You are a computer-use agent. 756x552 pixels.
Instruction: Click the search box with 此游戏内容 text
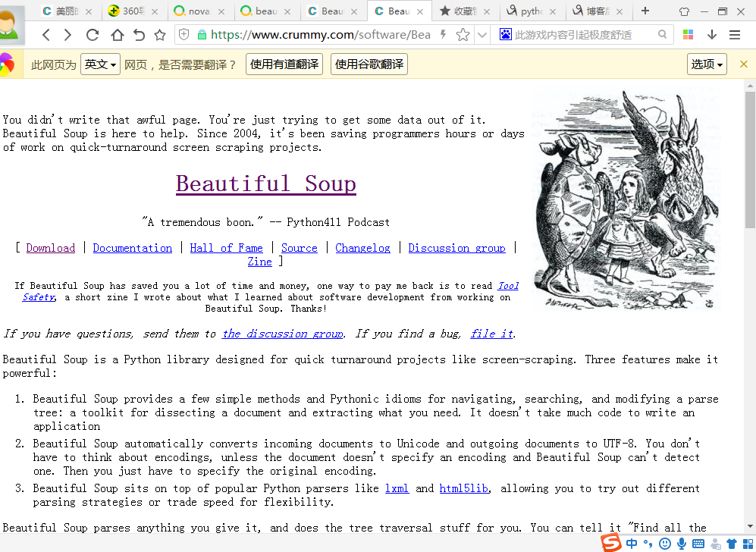tap(583, 35)
